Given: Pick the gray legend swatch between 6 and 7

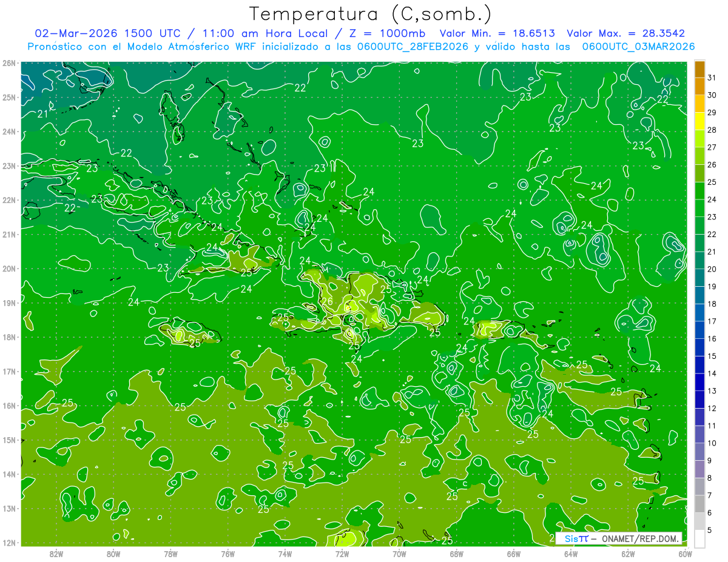Looking at the screenshot, I should click(x=699, y=504).
